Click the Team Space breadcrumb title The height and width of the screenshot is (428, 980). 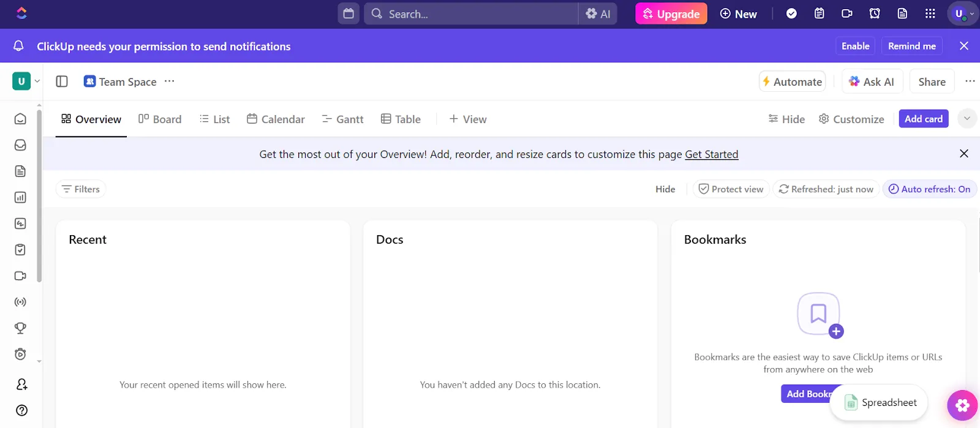coord(127,81)
